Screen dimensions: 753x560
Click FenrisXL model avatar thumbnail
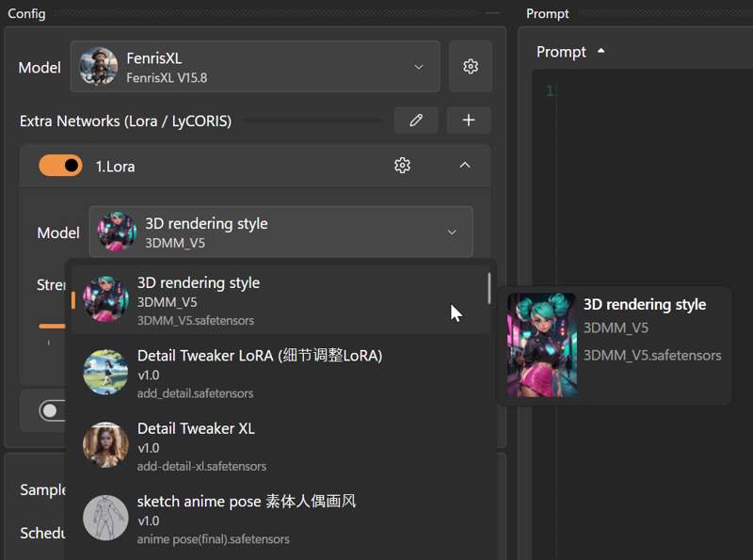tap(99, 66)
